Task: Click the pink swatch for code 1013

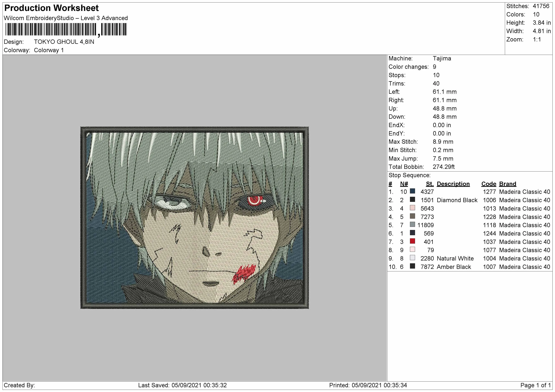Action: [412, 208]
